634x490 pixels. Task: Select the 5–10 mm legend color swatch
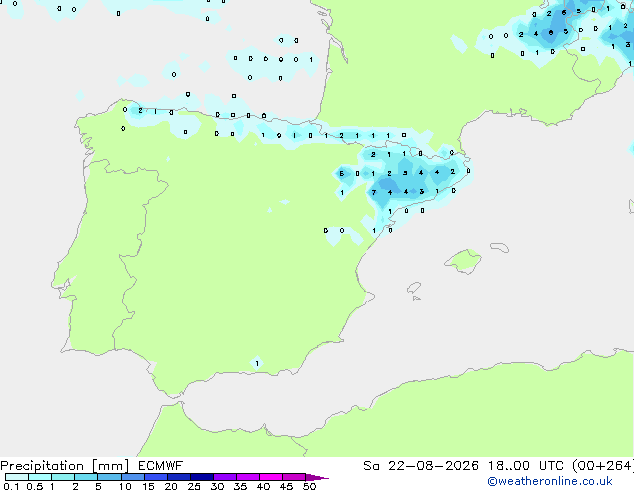(109, 477)
